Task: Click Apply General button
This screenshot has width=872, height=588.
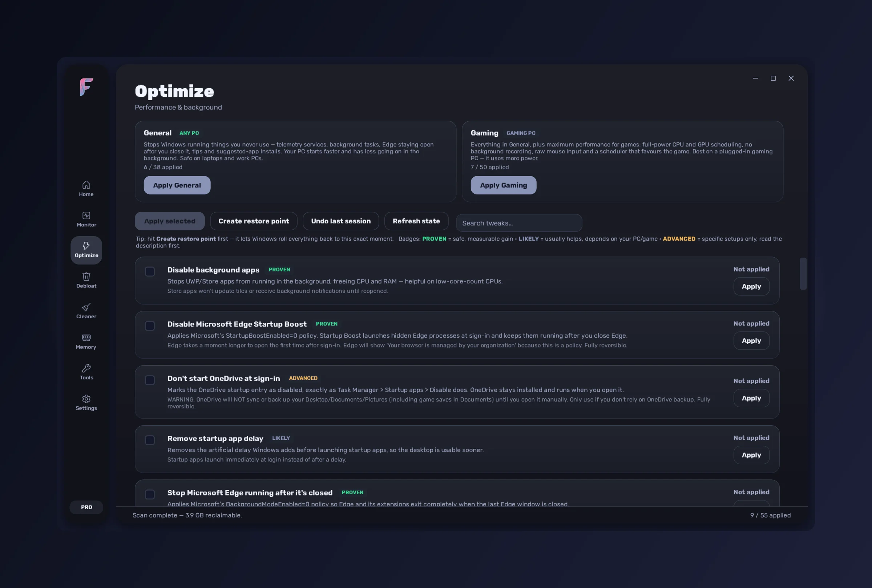Action: [177, 185]
